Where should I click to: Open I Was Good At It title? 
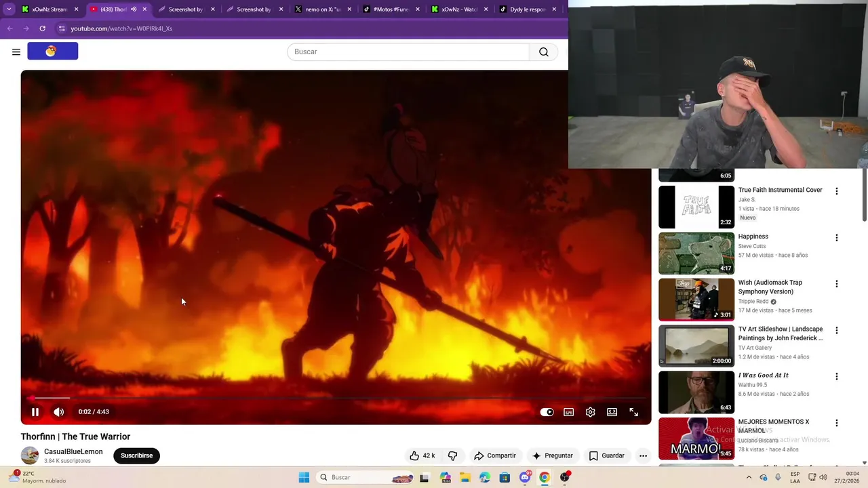coord(764,375)
